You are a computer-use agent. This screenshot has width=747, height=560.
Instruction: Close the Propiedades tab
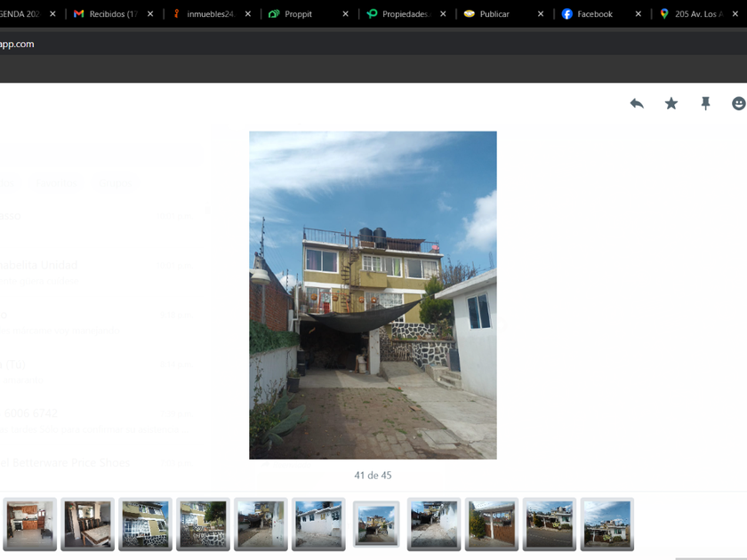coord(443,14)
